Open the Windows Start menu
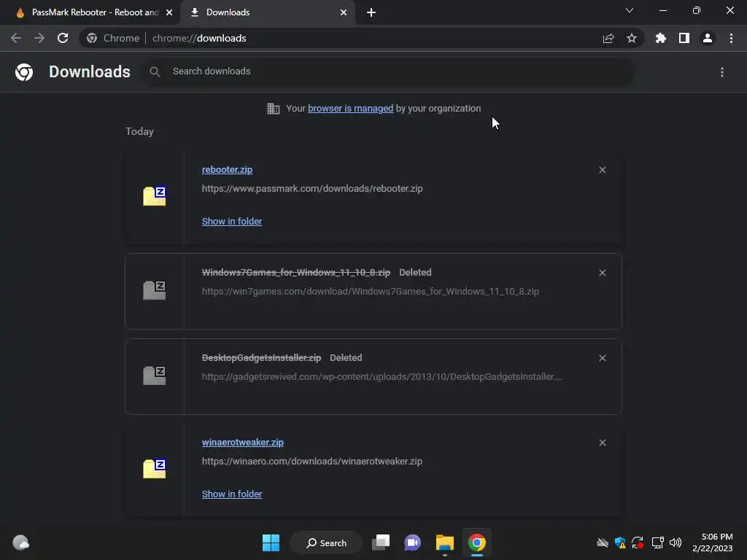The width and height of the screenshot is (747, 560). coord(271,542)
